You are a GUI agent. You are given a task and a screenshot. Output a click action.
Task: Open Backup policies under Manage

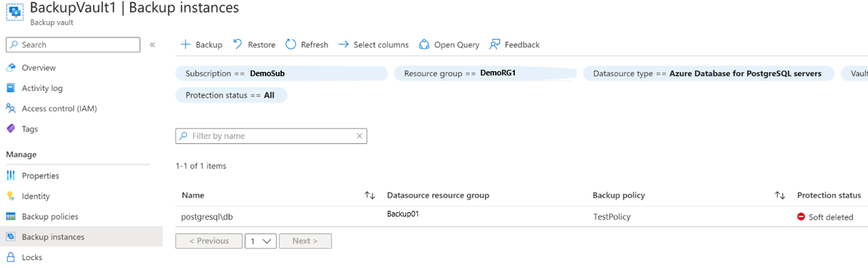(50, 217)
